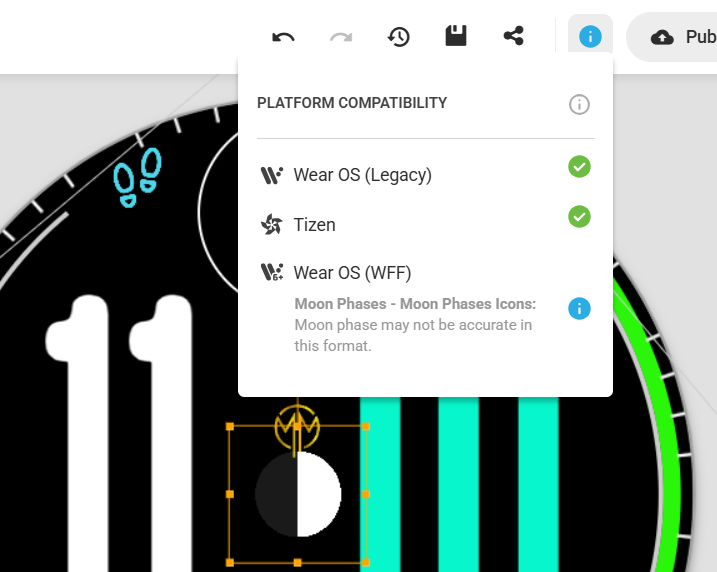Click the green checkmark next to Tizen
The height and width of the screenshot is (572, 717).
(579, 217)
